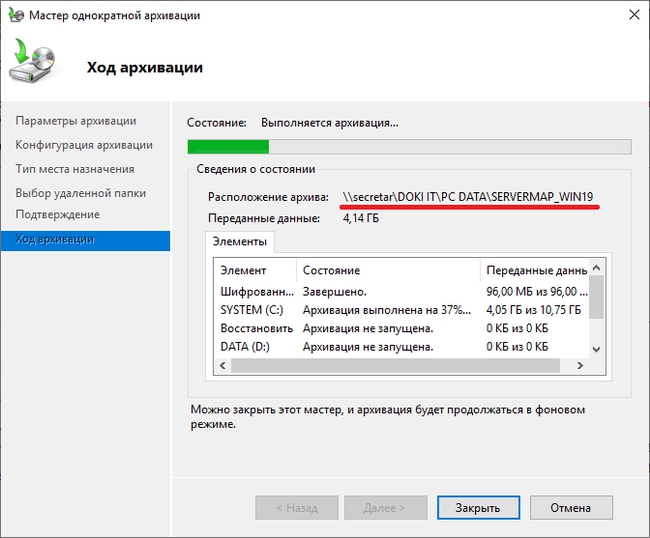
Task: Click the Переданные данные column header
Action: (534, 271)
